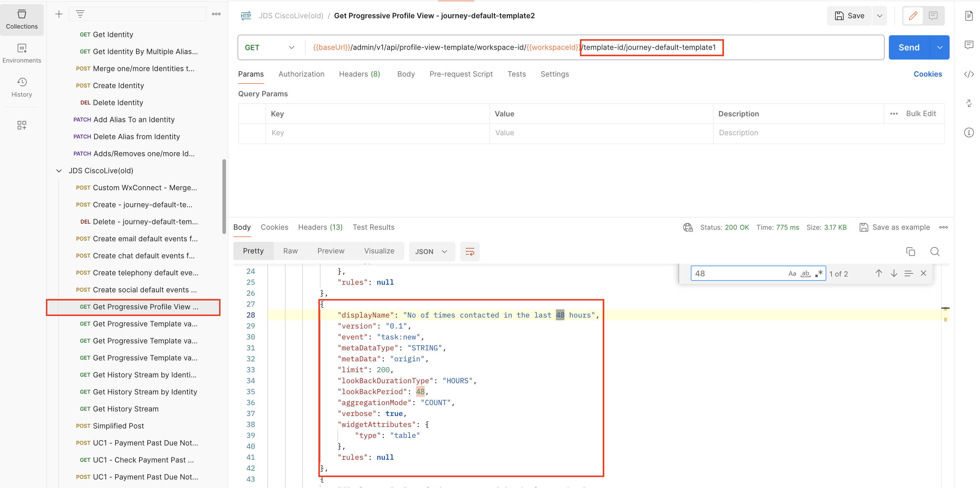
Task: Toggle match case in search box
Action: (x=792, y=273)
